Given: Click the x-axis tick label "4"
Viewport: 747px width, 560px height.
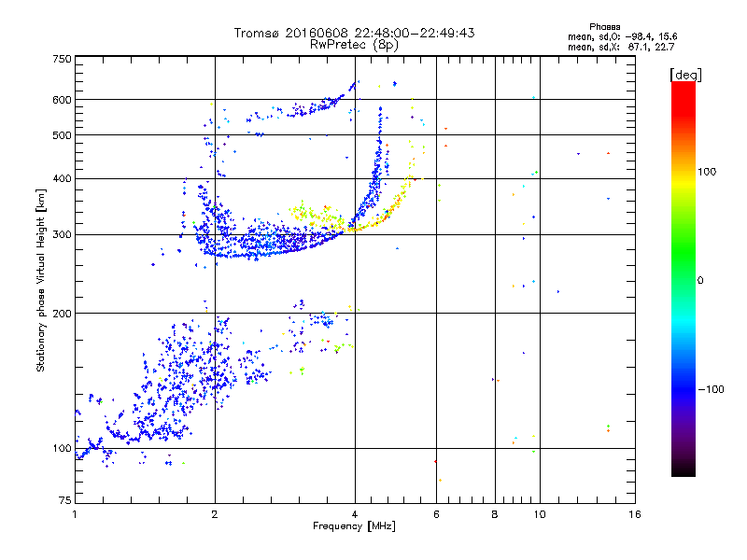Looking at the screenshot, I should click(355, 514).
